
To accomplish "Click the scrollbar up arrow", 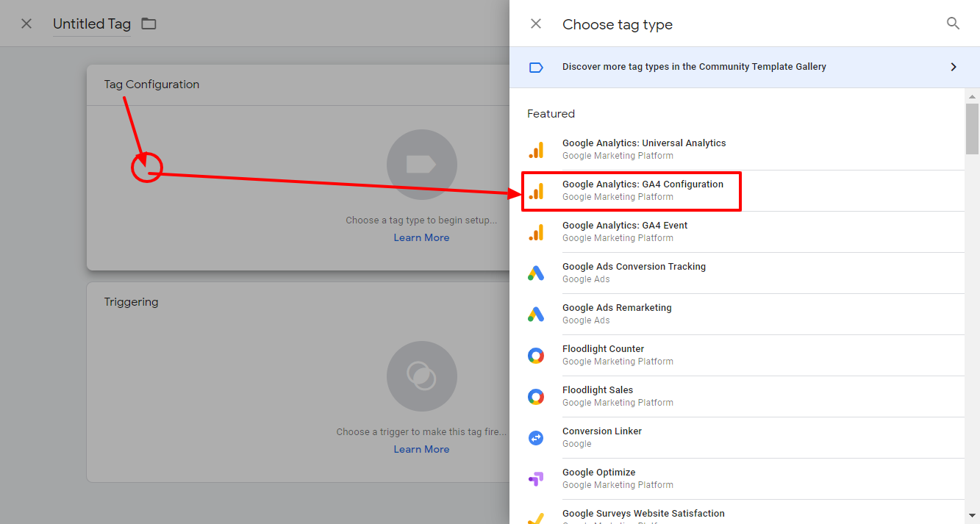I will point(972,96).
